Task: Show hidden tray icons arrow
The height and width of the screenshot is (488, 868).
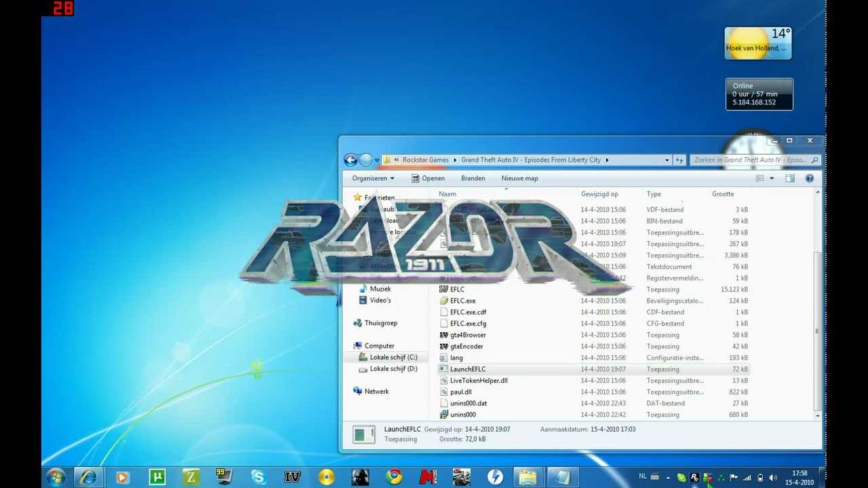Action: pos(668,478)
